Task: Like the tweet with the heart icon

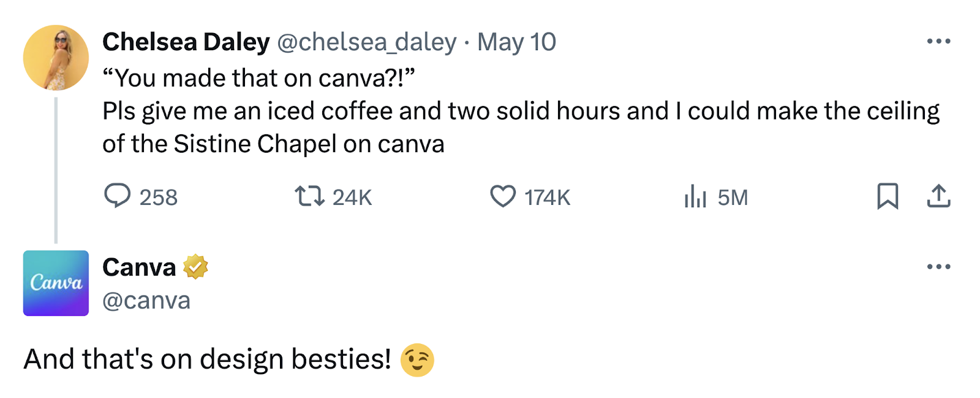Action: (503, 197)
